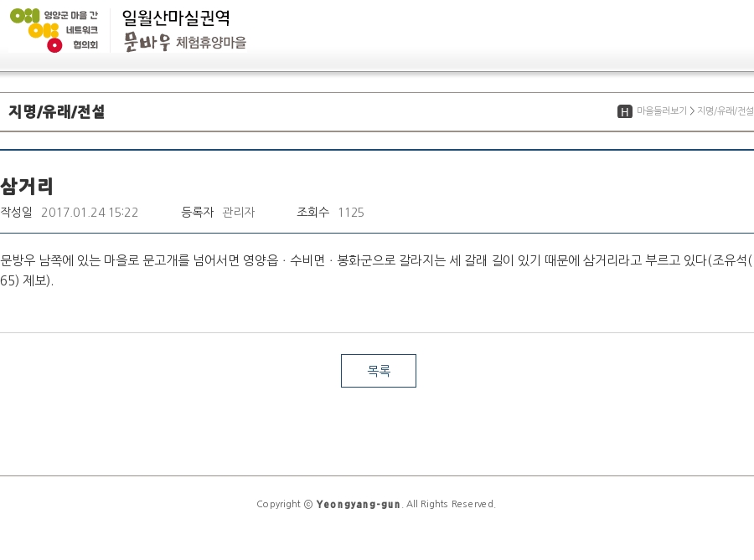Click the 조회수 label
754x560 pixels.
(313, 212)
